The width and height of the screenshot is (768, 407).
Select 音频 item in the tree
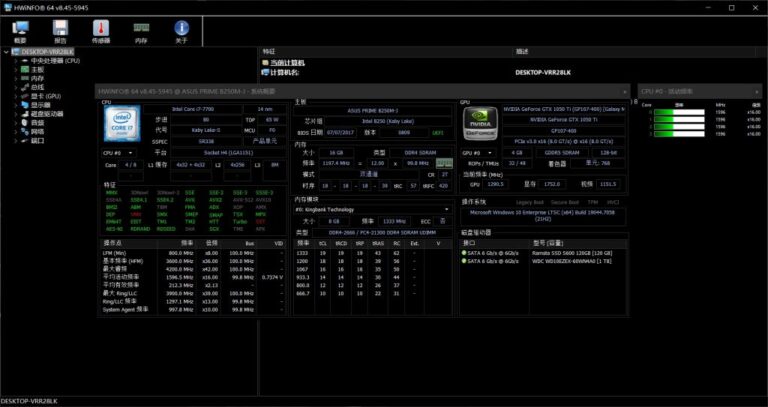pyautogui.click(x=38, y=122)
